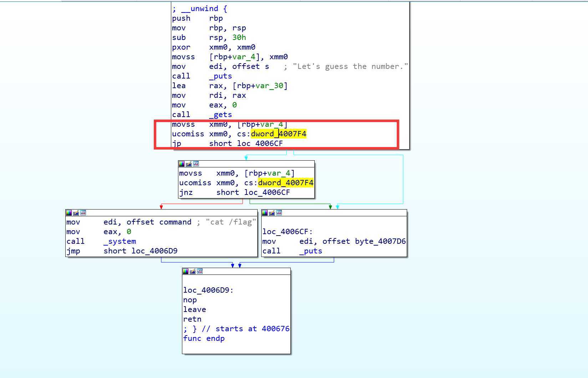The image size is (588, 378).
Task: Click the "nop" instruction
Action: (190, 300)
